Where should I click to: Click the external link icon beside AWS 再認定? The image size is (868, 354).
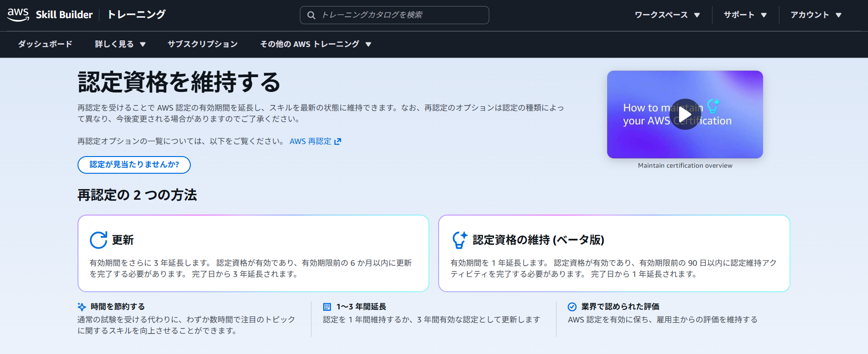point(338,141)
